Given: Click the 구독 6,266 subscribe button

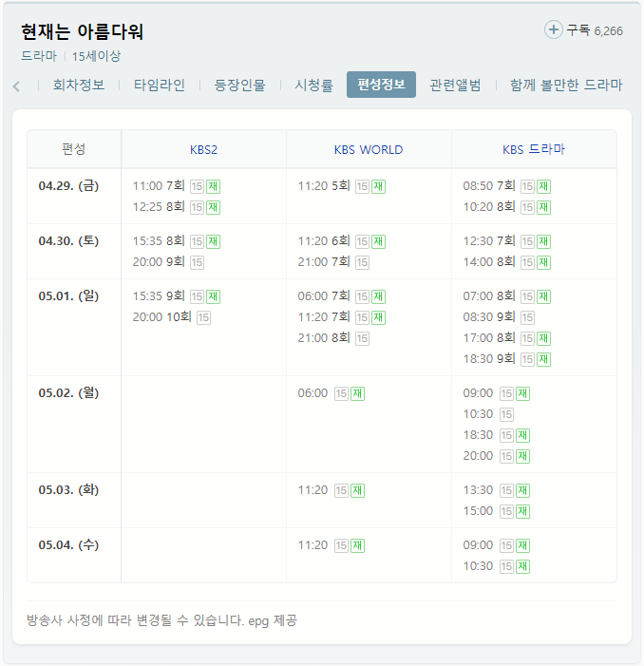Looking at the screenshot, I should (584, 30).
